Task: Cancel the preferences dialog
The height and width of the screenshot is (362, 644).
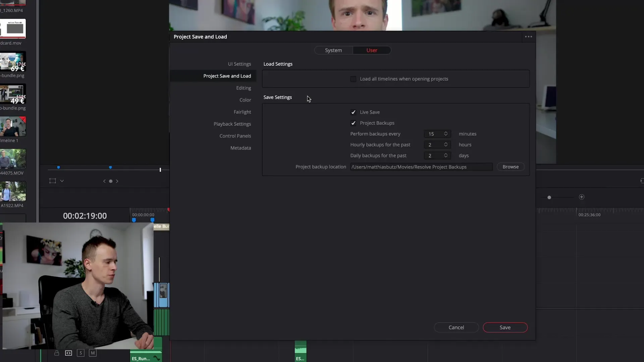Action: pyautogui.click(x=456, y=327)
